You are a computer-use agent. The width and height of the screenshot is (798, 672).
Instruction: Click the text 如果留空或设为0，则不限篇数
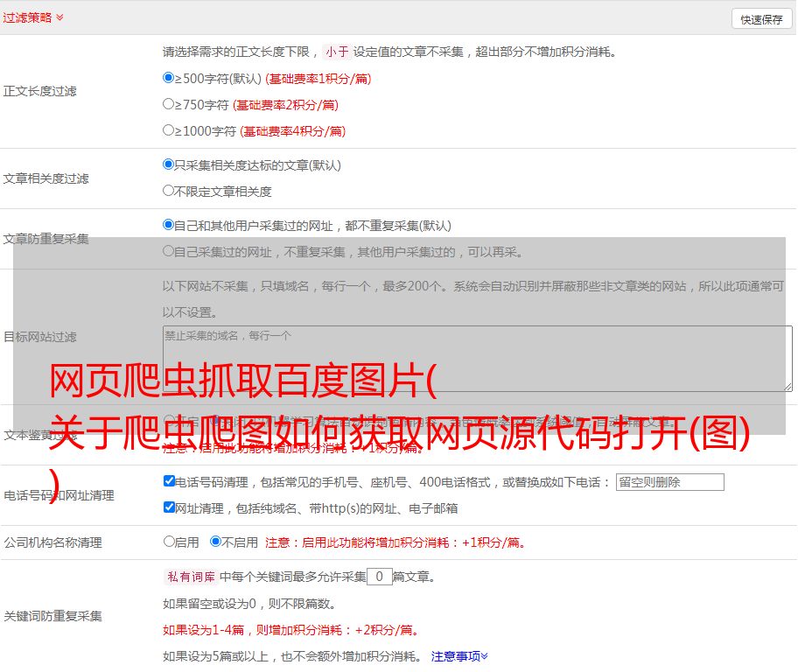coord(249,605)
